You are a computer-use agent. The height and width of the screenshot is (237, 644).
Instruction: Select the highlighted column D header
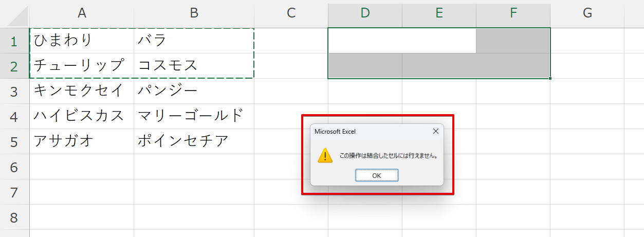pyautogui.click(x=365, y=14)
